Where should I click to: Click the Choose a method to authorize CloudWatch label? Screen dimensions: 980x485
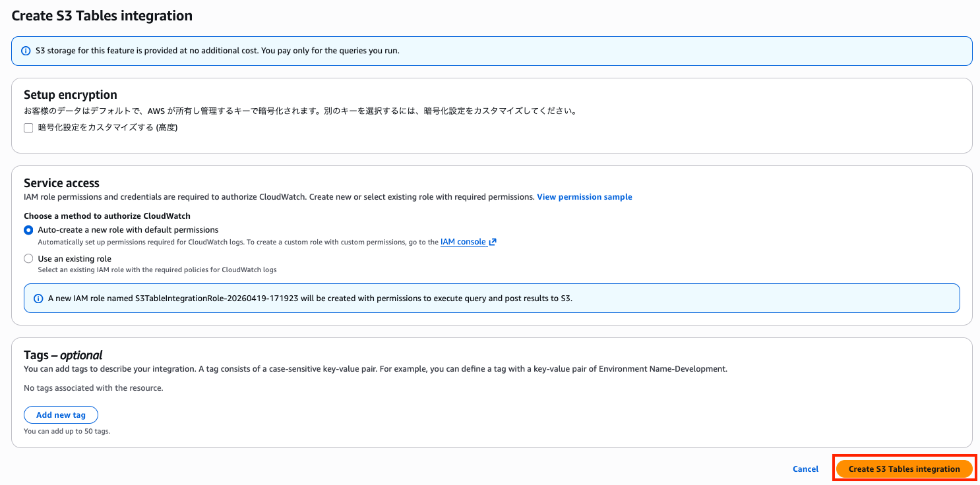tap(107, 215)
